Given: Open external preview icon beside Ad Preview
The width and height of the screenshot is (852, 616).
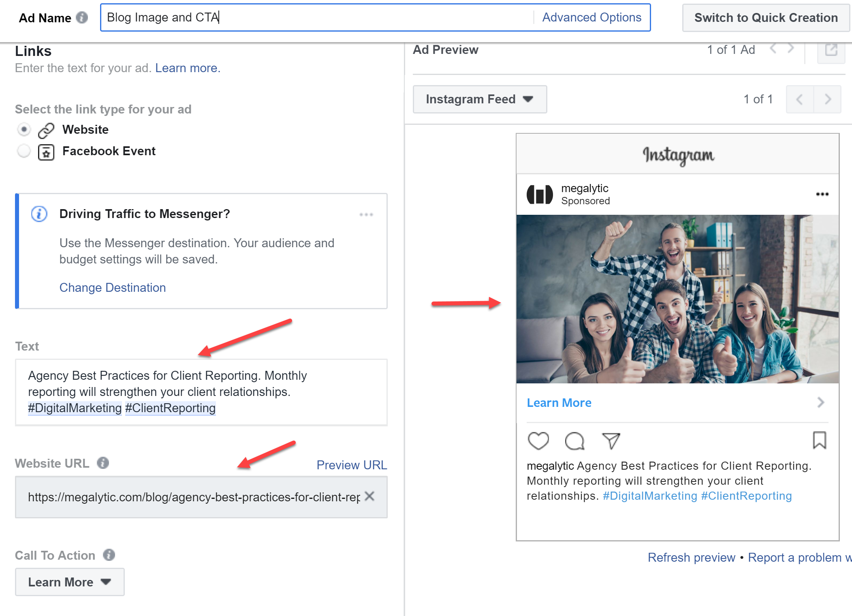Looking at the screenshot, I should [831, 50].
